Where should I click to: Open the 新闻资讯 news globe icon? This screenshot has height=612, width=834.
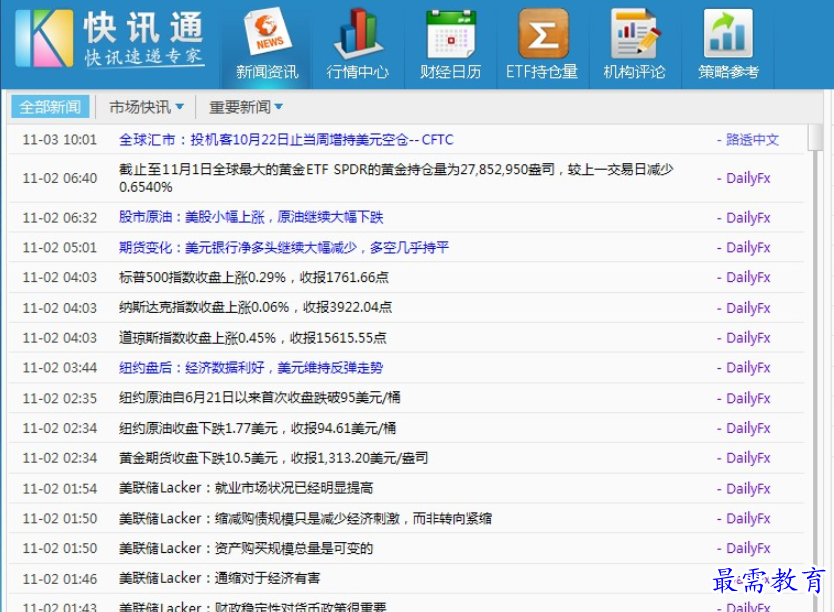[267, 35]
